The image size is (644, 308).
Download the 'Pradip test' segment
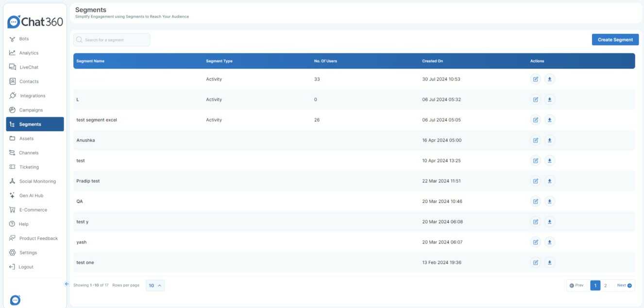coord(549,180)
